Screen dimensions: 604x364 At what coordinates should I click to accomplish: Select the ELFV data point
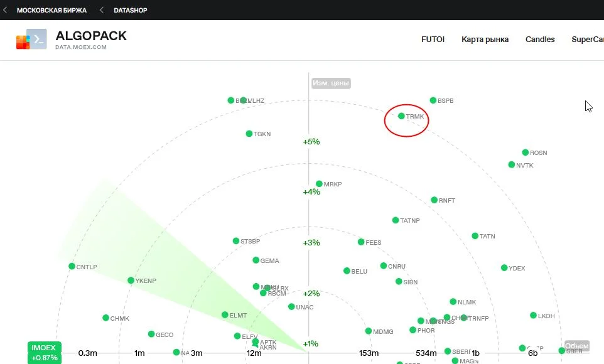(237, 336)
